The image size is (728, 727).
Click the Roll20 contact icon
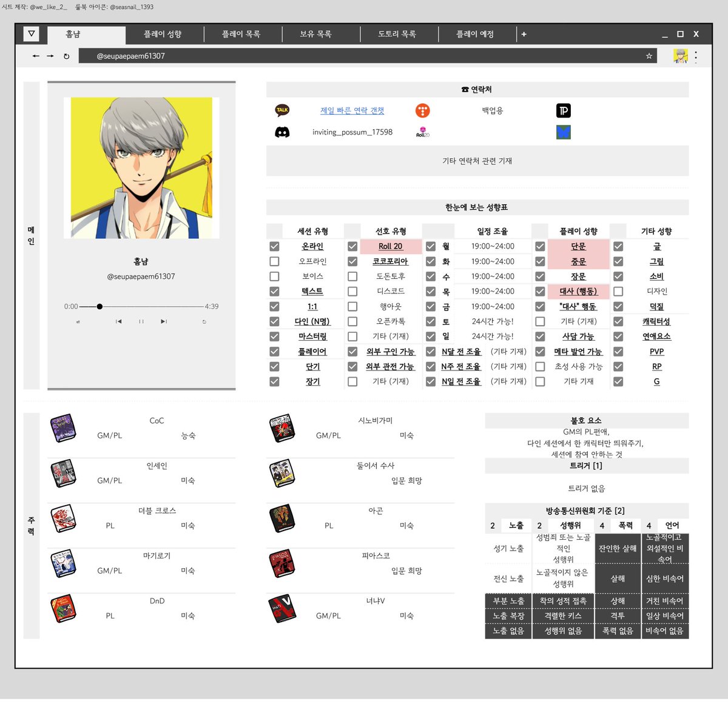pyautogui.click(x=423, y=132)
